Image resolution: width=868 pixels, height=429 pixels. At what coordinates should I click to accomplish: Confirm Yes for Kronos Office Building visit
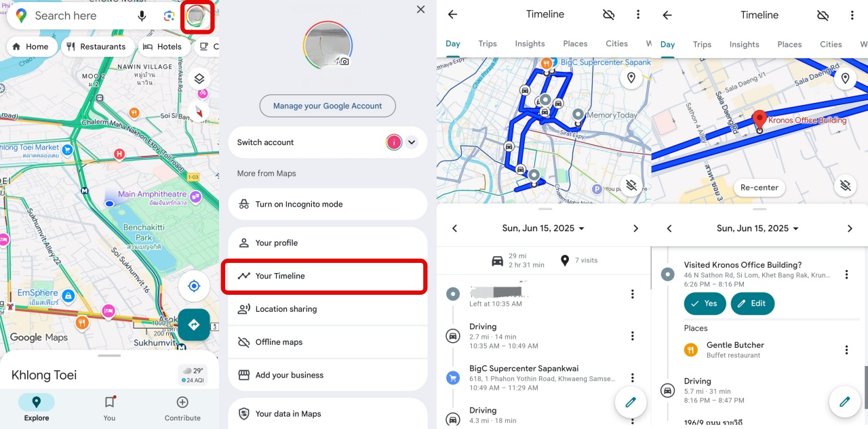click(x=704, y=304)
